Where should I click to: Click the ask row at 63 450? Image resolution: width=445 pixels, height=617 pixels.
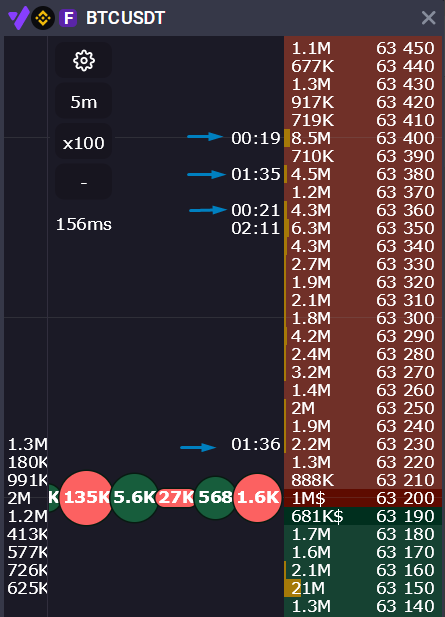(363, 48)
